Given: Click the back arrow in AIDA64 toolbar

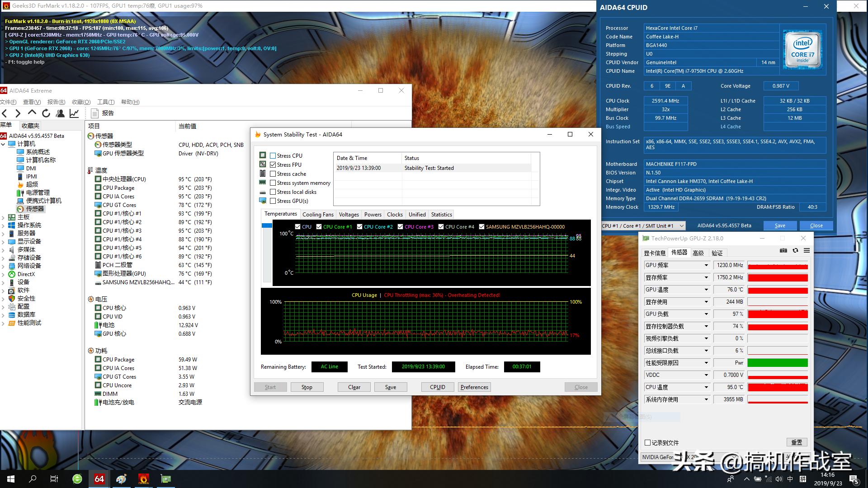Looking at the screenshot, I should click(x=5, y=113).
